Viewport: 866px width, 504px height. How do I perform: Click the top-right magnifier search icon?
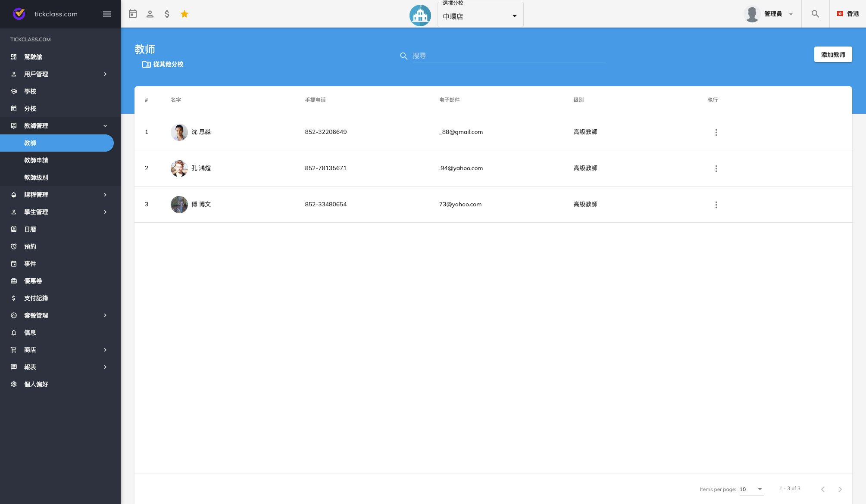815,14
